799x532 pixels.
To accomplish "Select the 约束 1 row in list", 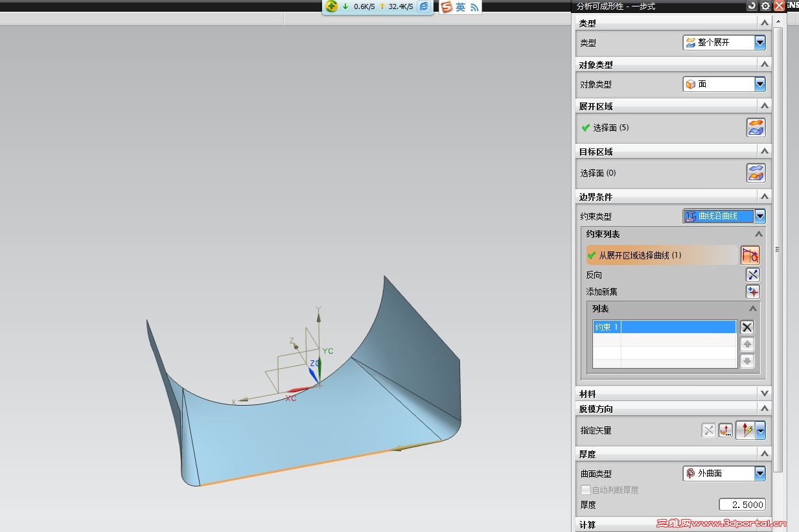I will coord(665,327).
